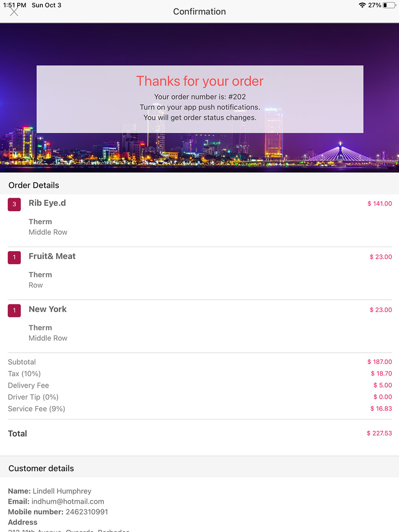Tap the battery status icon
The height and width of the screenshot is (532, 399).
[x=389, y=5]
